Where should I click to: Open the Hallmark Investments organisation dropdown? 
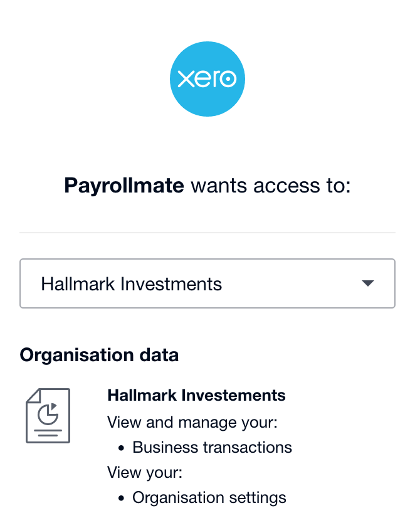(x=207, y=283)
